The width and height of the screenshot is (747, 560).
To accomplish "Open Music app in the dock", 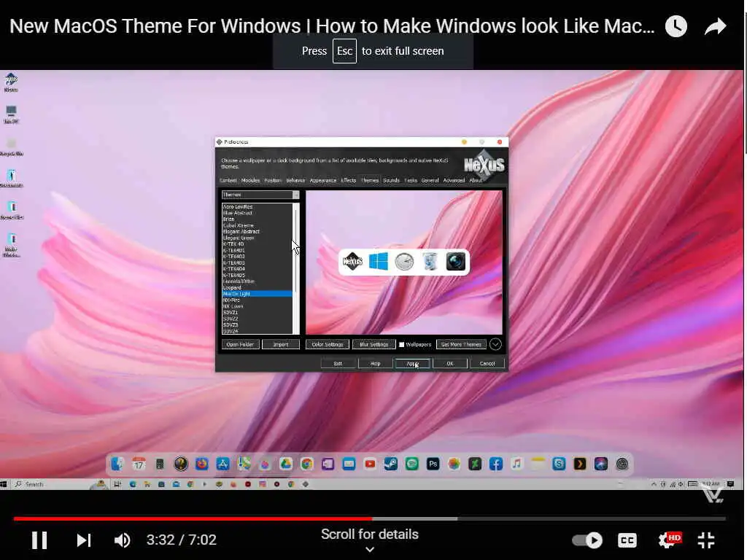I will pos(517,464).
